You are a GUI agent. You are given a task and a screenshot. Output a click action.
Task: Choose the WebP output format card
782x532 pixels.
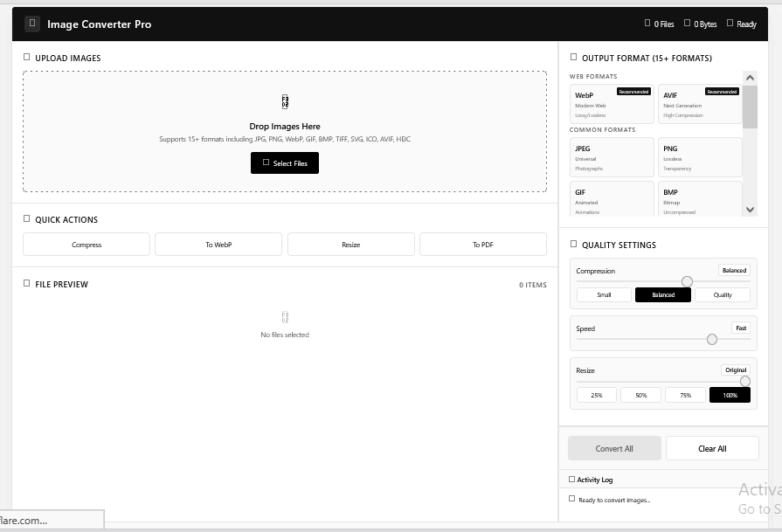click(x=612, y=104)
